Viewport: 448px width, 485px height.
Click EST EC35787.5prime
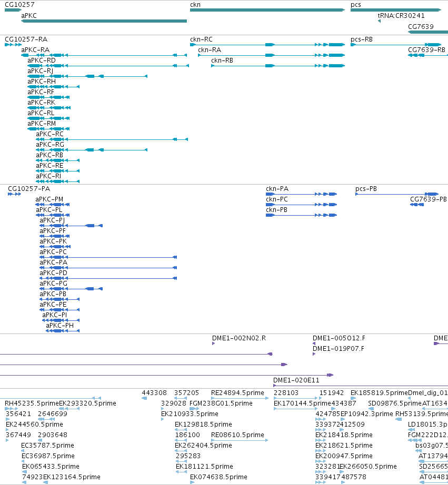point(47,446)
